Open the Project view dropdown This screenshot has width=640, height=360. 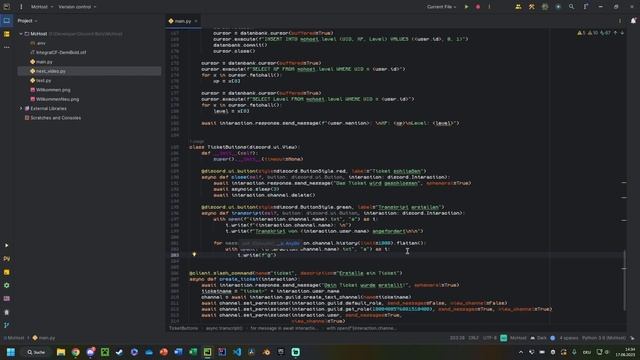pos(27,21)
